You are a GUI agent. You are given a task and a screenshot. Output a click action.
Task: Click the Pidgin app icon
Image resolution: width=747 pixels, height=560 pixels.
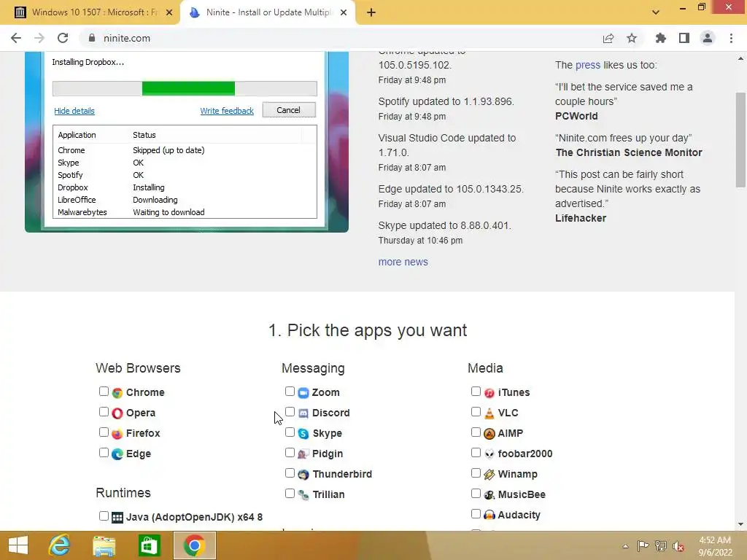pos(303,454)
